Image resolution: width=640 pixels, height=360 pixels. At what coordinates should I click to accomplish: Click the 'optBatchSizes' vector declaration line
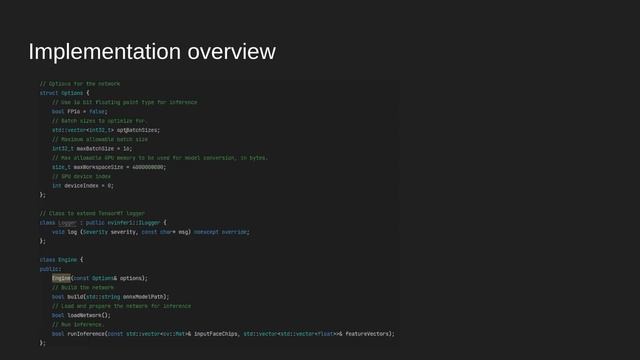pyautogui.click(x=106, y=130)
